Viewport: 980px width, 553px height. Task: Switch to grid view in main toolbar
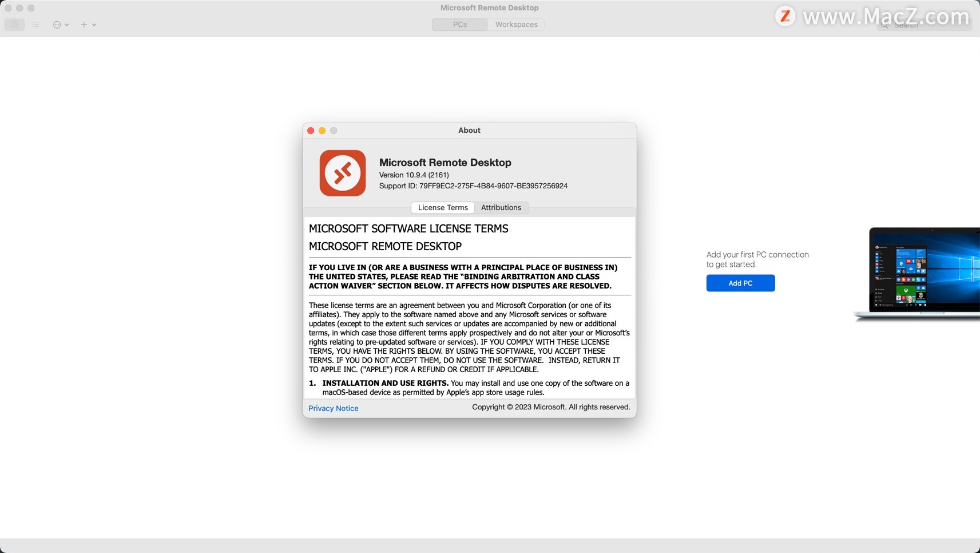(x=14, y=25)
